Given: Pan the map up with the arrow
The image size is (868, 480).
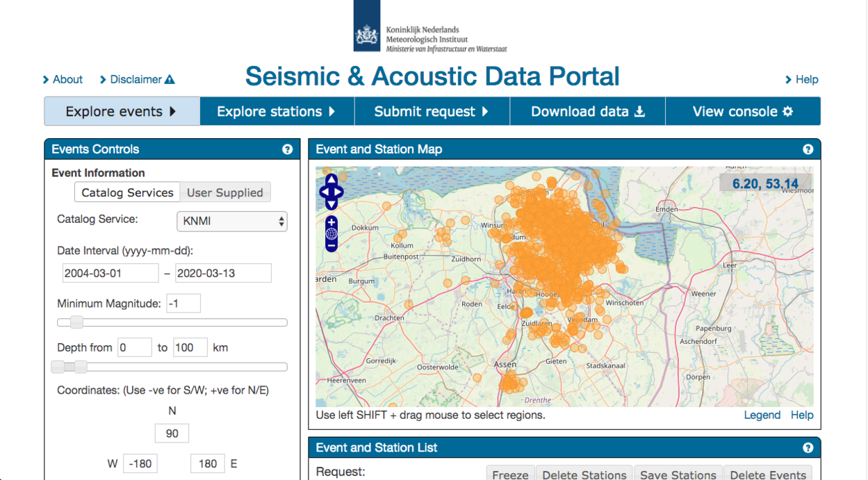Looking at the screenshot, I should pyautogui.click(x=331, y=180).
